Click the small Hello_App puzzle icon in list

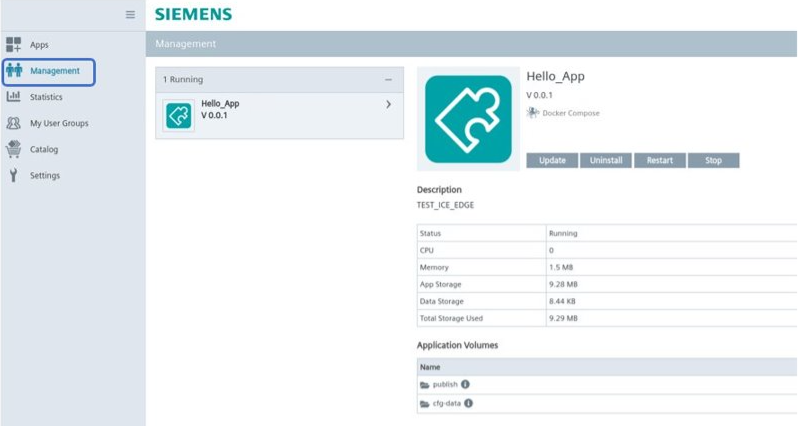pos(179,115)
